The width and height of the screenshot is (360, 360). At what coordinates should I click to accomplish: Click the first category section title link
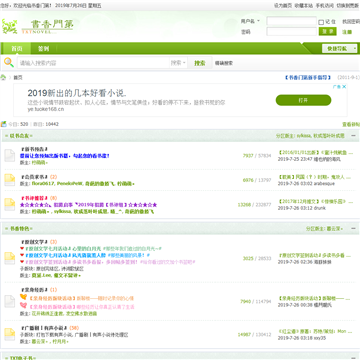pos(19,136)
